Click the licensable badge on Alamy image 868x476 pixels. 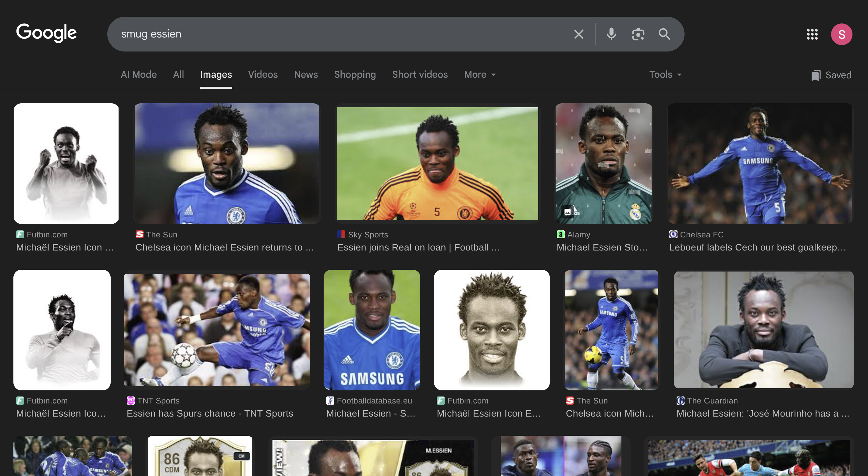pyautogui.click(x=568, y=212)
